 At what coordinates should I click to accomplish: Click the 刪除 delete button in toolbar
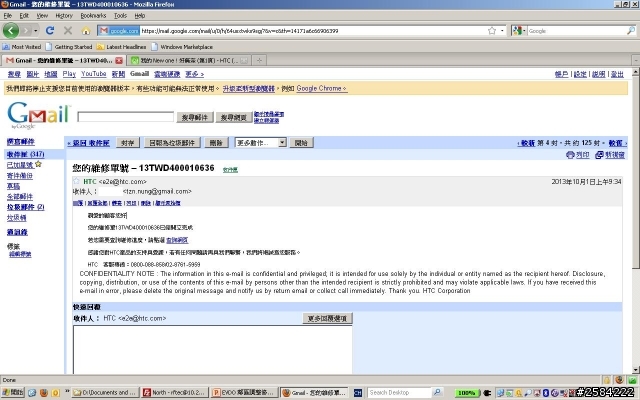216,143
